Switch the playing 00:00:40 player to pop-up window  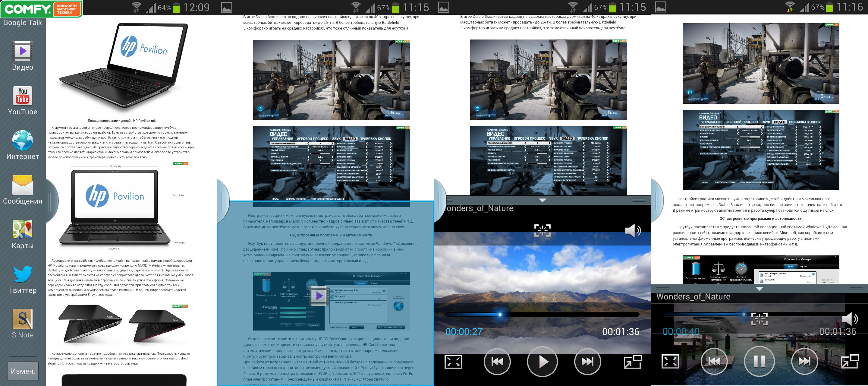pos(850,362)
